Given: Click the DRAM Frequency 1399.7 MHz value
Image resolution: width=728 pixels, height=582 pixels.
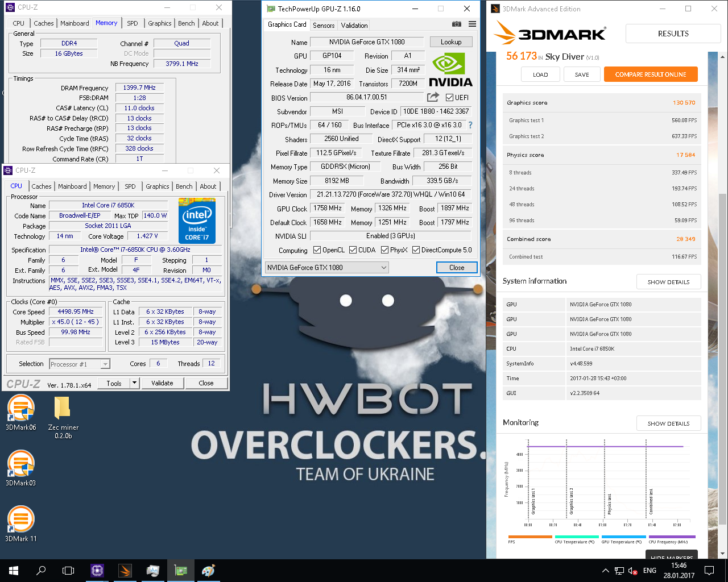Looking at the screenshot, I should 139,88.
